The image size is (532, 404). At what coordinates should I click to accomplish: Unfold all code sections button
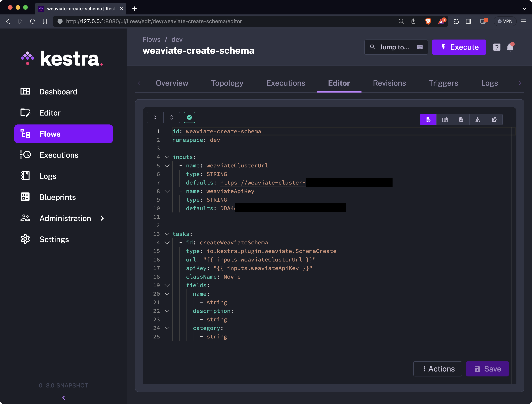[x=172, y=117]
